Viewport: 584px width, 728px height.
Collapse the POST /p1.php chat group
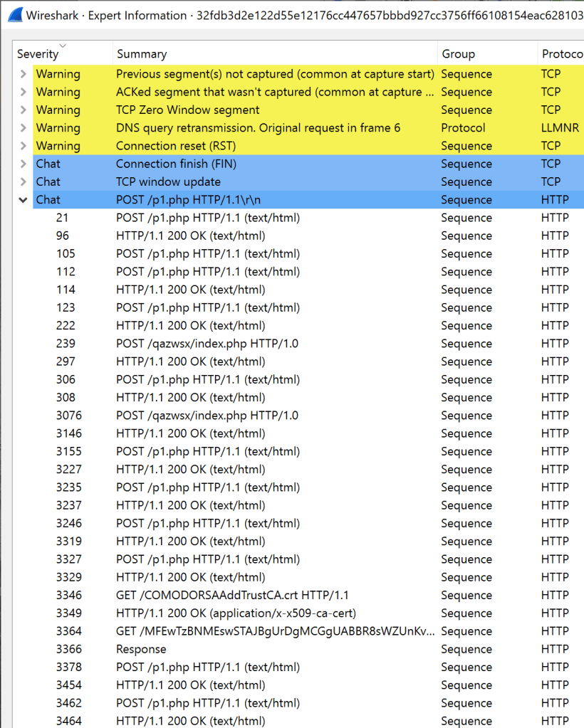tap(24, 200)
